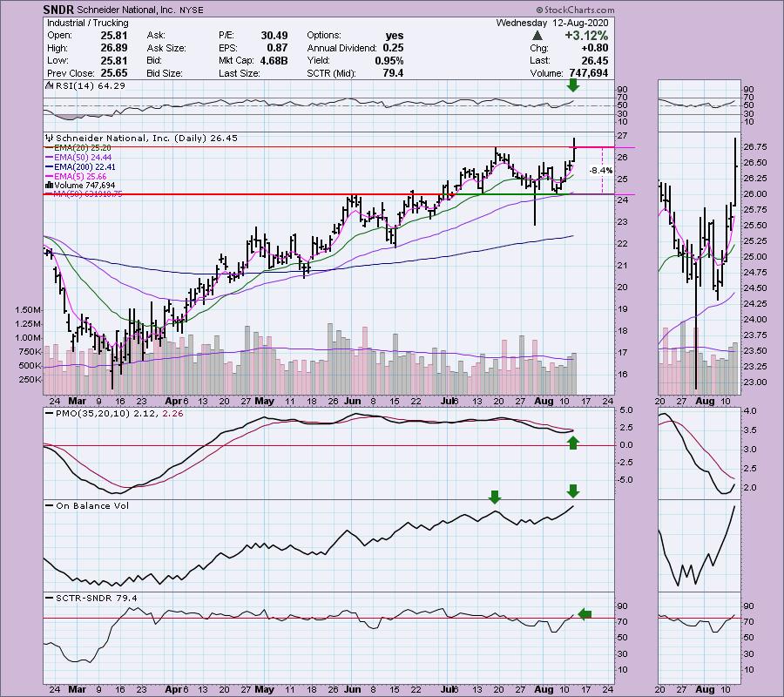Click the -8.4% annotation label on the price chart

(x=600, y=171)
